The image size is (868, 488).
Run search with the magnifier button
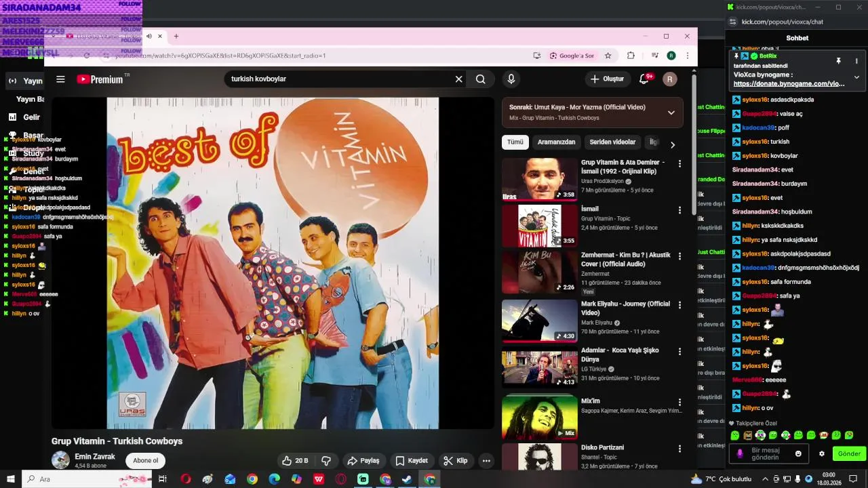click(x=480, y=79)
